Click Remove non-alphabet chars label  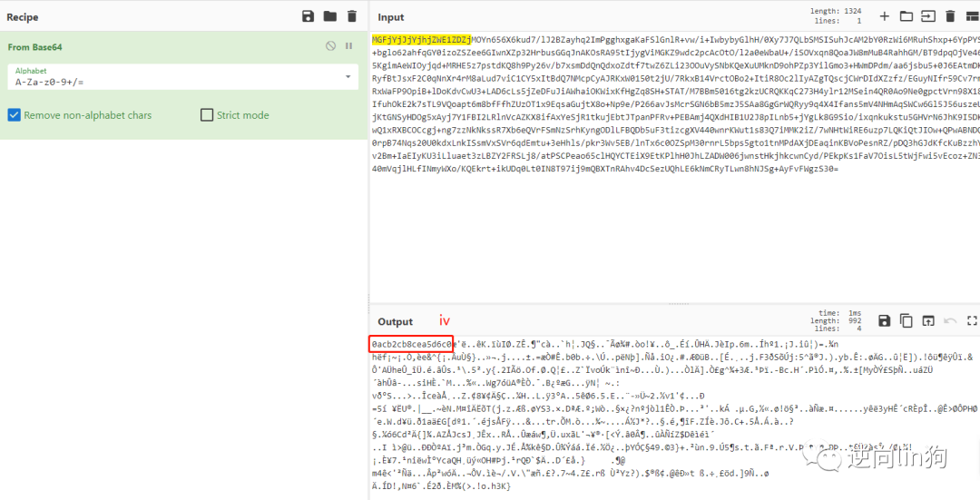point(87,115)
